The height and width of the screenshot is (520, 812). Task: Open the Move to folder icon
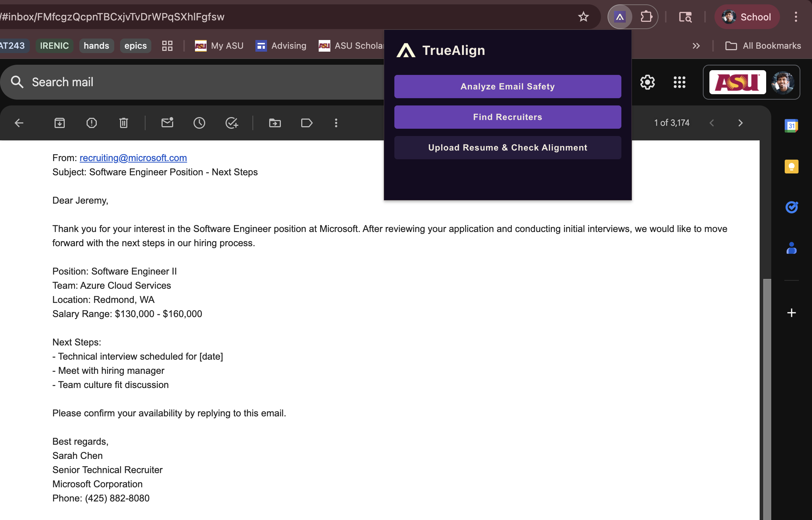275,123
